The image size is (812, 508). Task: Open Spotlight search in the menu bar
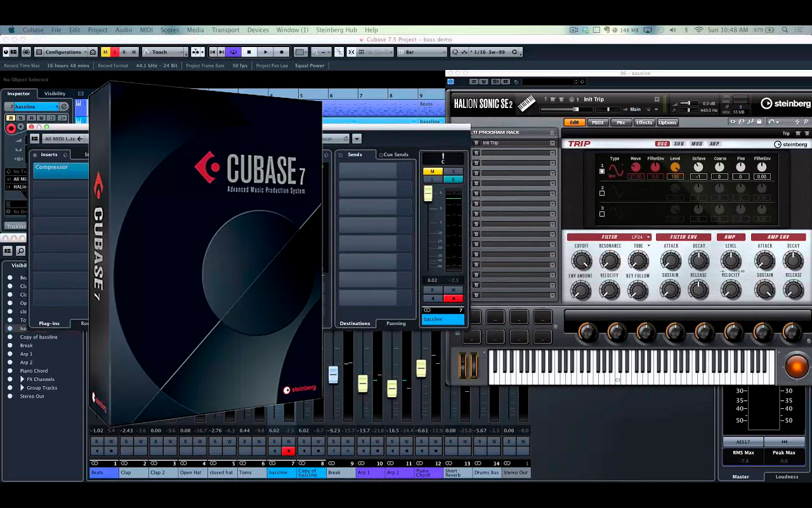pyautogui.click(x=785, y=30)
